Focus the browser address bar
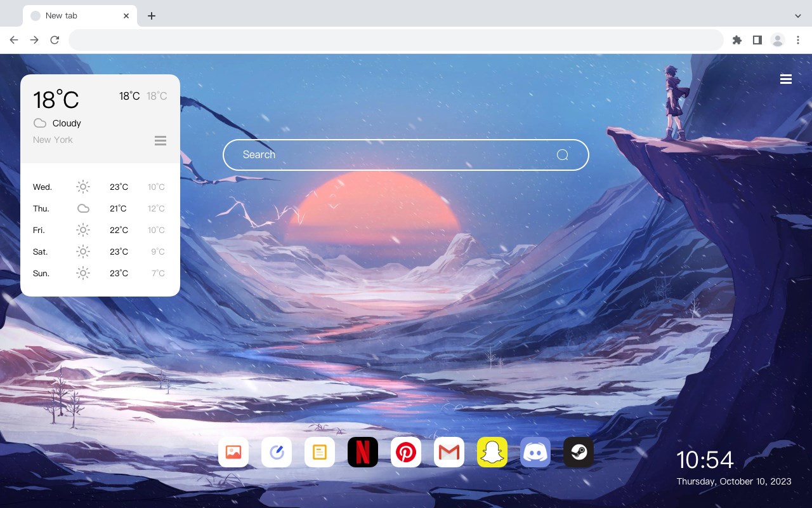Screen dimensions: 812x508 396,40
